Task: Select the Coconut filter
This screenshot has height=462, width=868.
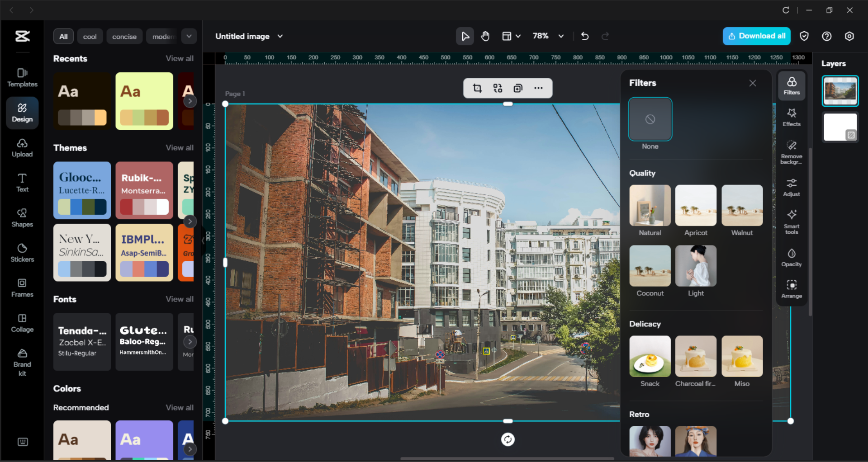Action: pyautogui.click(x=650, y=265)
